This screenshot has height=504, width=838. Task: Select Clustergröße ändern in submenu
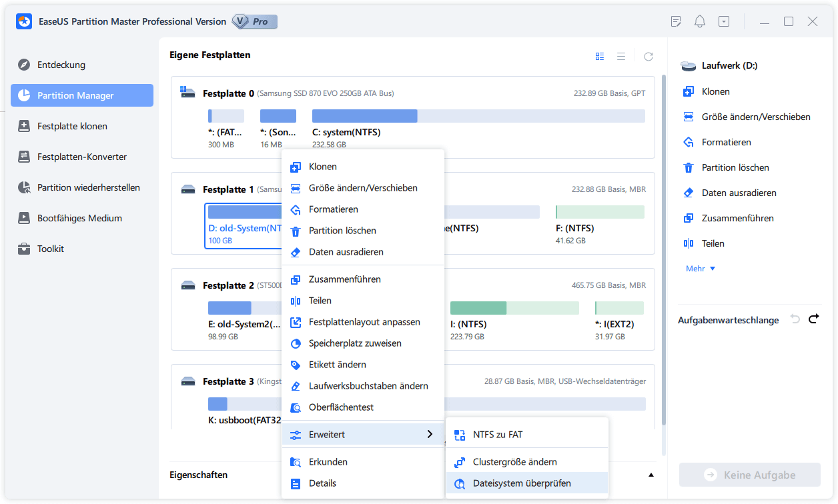click(x=527, y=462)
